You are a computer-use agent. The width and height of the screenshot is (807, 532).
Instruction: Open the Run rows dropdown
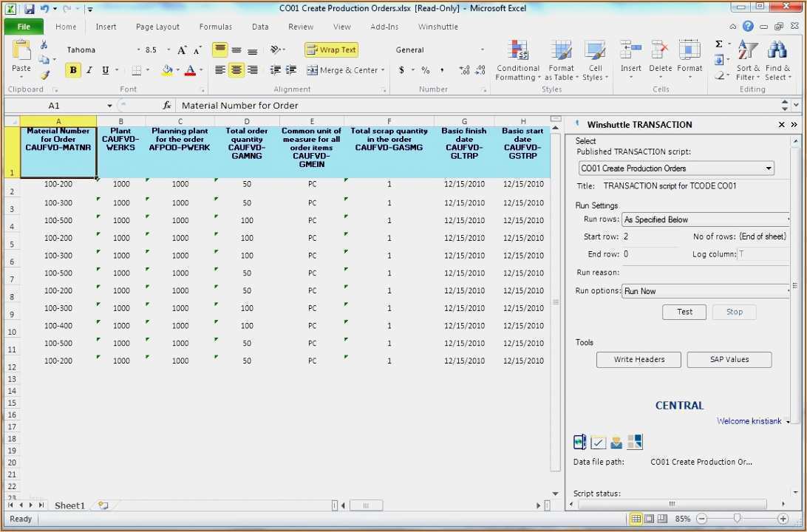(789, 219)
